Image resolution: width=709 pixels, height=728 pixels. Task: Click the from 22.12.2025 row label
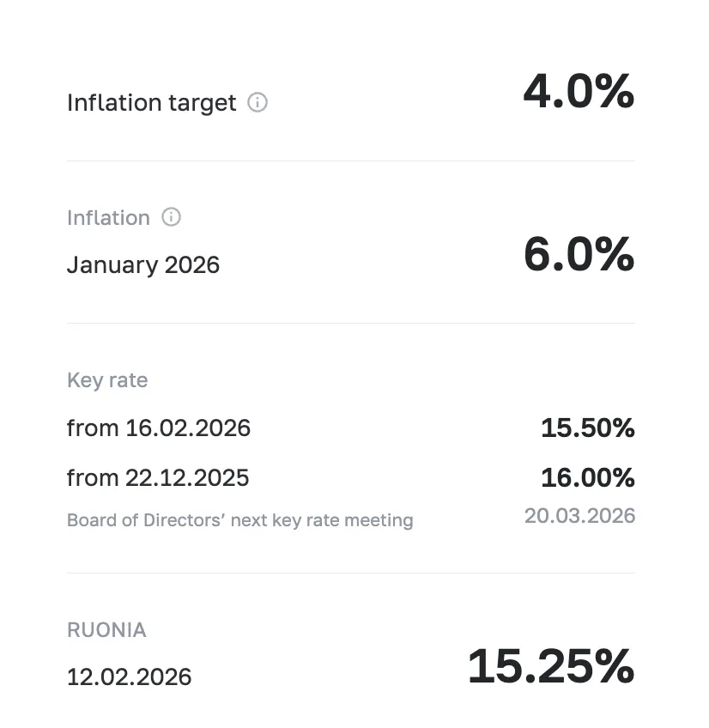158,477
